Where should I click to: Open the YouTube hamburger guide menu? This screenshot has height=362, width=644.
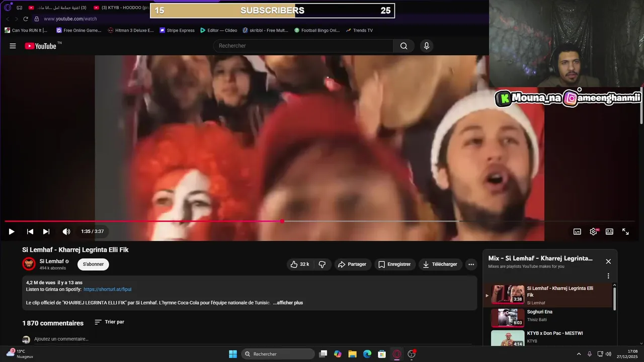pyautogui.click(x=13, y=46)
